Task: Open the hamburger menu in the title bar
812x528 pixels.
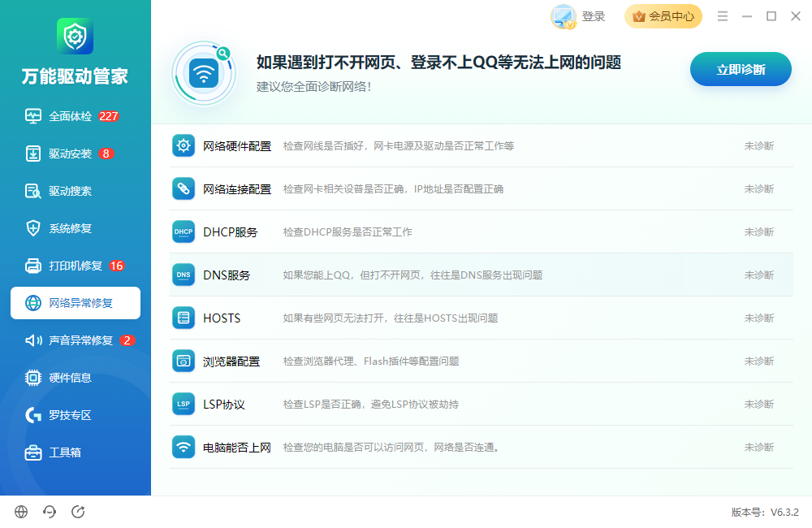Action: click(723, 16)
